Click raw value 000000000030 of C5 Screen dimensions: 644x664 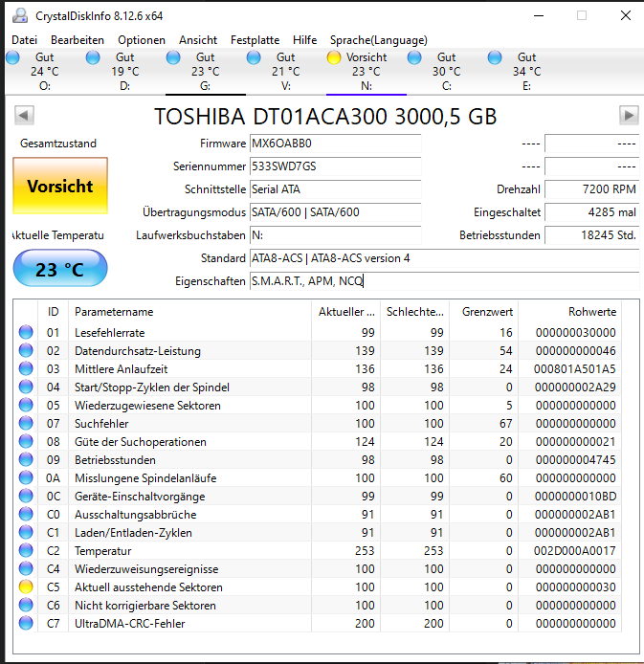coord(575,587)
